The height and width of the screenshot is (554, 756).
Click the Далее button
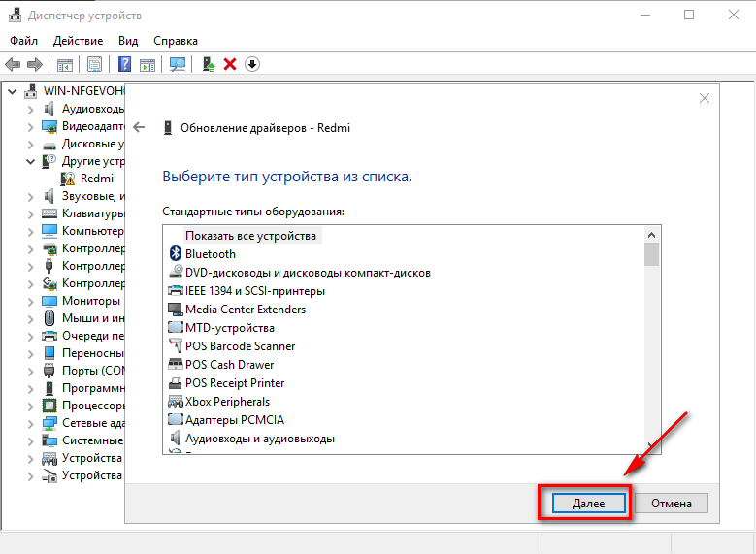pos(587,504)
